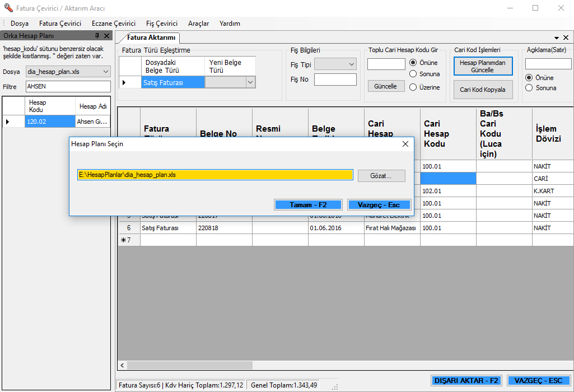Select the 120.02 account code cell
The height and width of the screenshot is (392, 574).
(50, 122)
